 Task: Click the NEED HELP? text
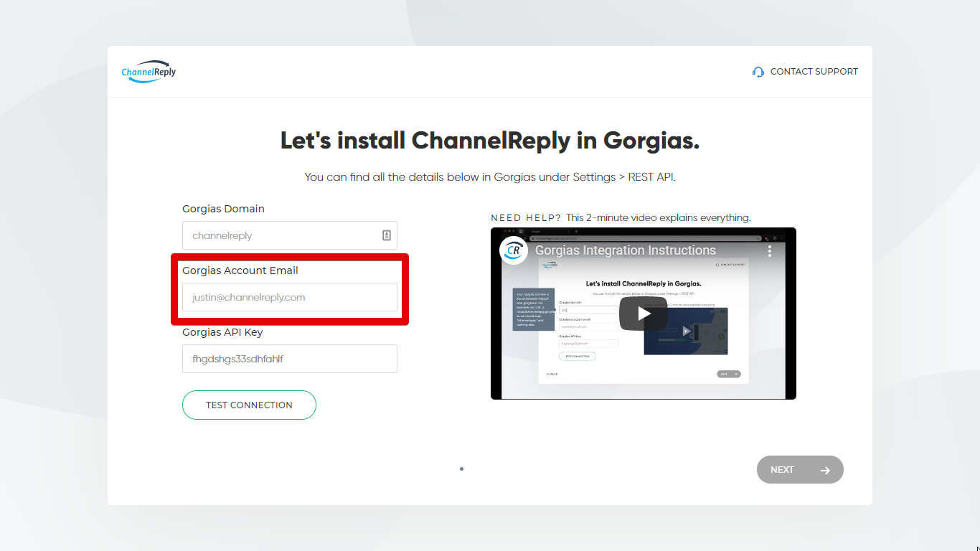coord(526,217)
